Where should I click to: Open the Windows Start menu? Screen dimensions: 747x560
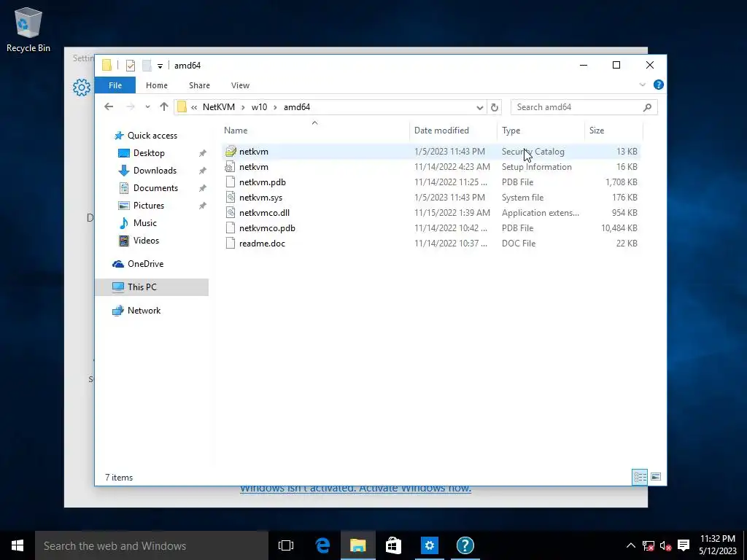coord(18,545)
